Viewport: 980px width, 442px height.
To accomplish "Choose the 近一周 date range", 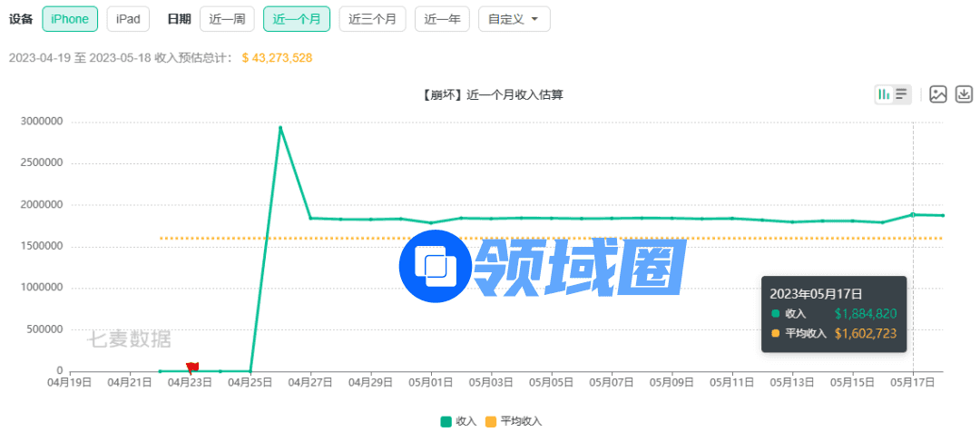I will [x=226, y=19].
